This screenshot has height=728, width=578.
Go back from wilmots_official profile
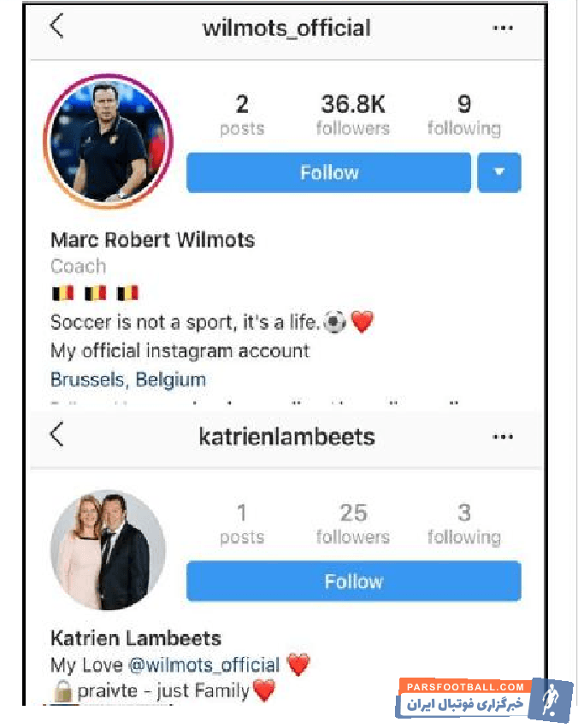(x=56, y=26)
